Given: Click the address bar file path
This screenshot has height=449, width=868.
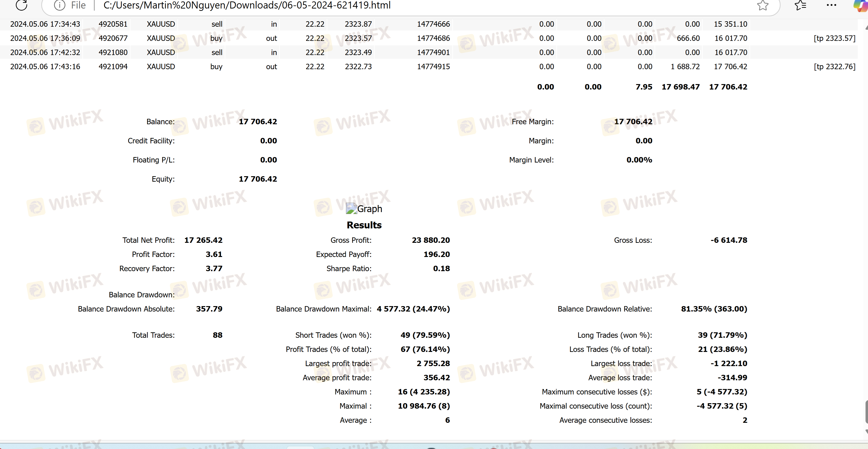Looking at the screenshot, I should click(x=247, y=5).
